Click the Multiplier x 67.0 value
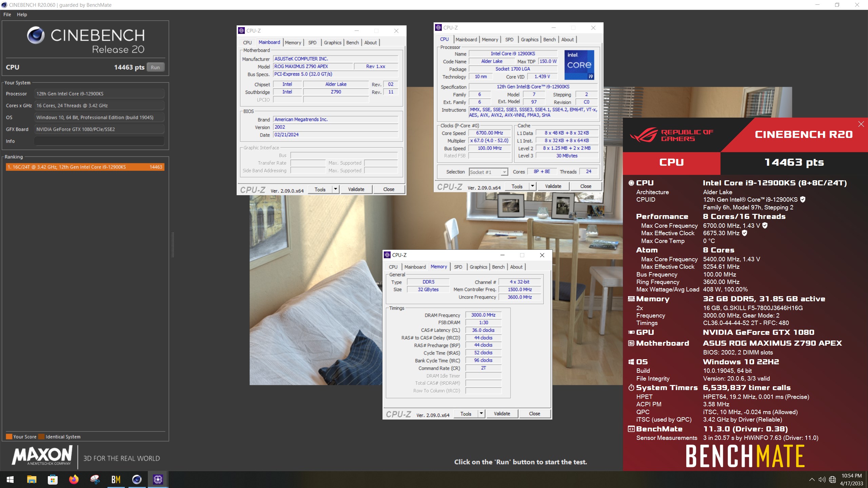868x488 pixels. 489,141
